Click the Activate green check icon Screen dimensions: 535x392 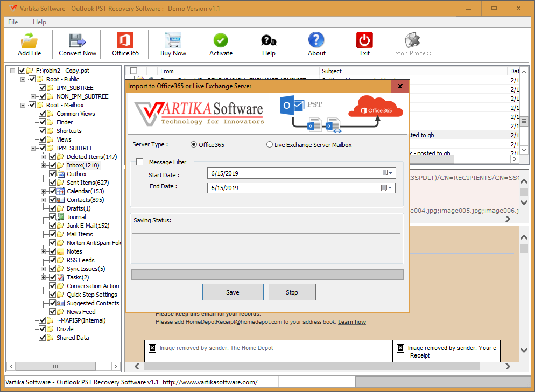(221, 40)
